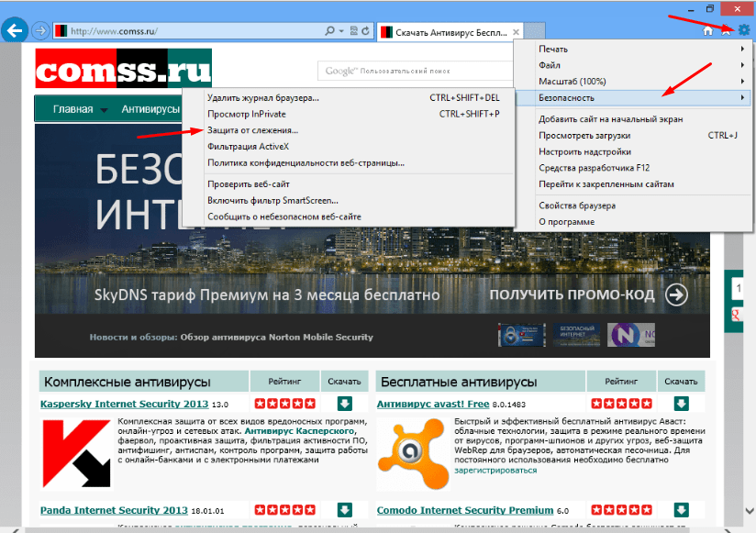Open the Масштаб (100%) submenu
756x533 pixels.
(x=642, y=82)
